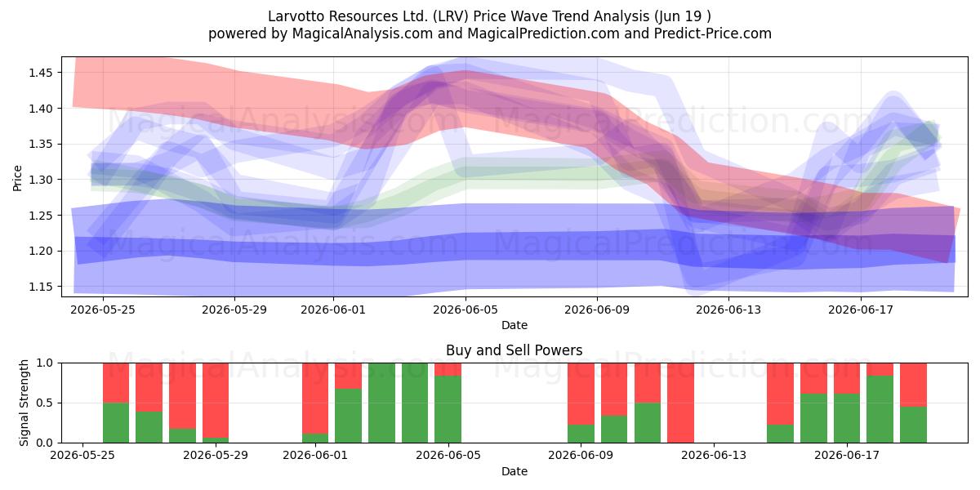Select the 1.15 tick on the Price axis
Screen dimensions: 980x490
tap(40, 287)
